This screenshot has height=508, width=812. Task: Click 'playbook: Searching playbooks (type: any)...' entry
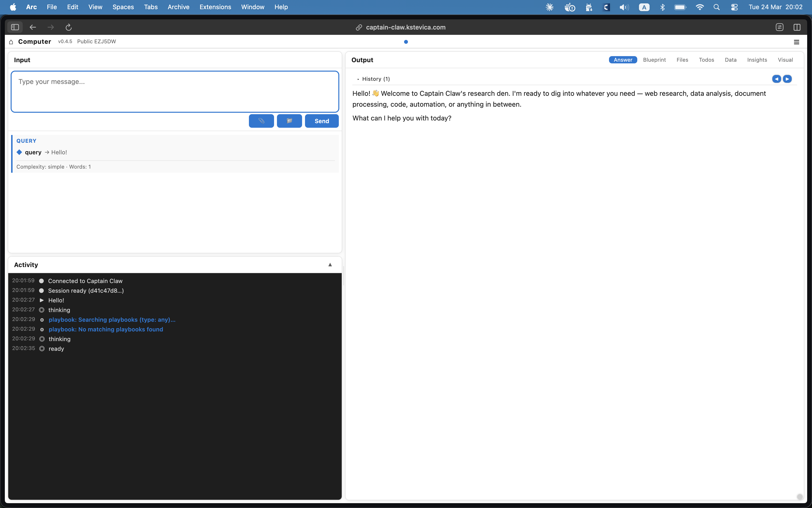coord(112,320)
